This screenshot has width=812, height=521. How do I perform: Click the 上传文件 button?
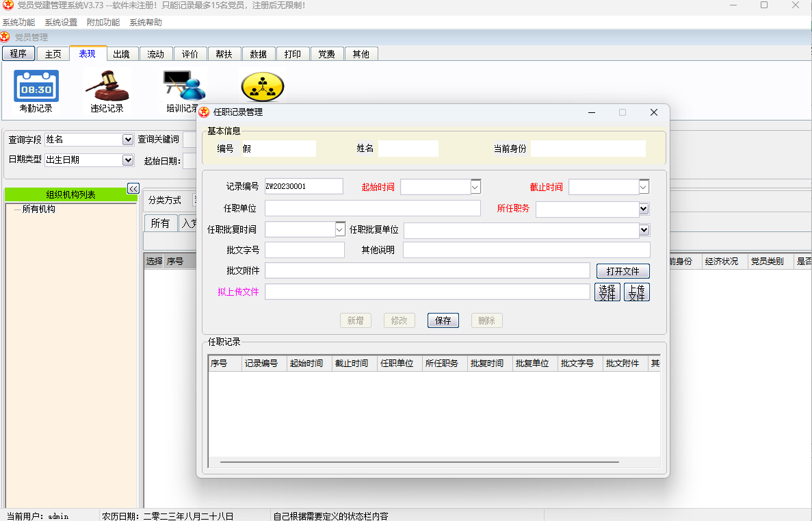point(636,292)
